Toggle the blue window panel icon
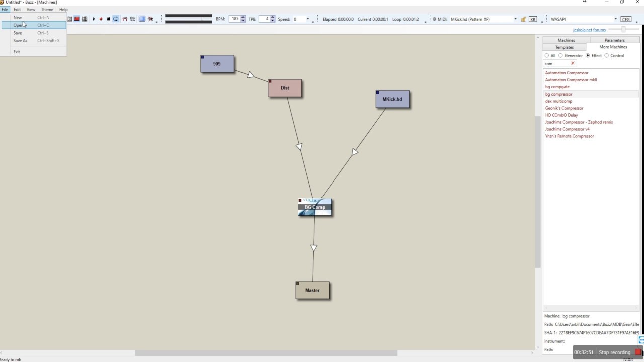 point(142,19)
